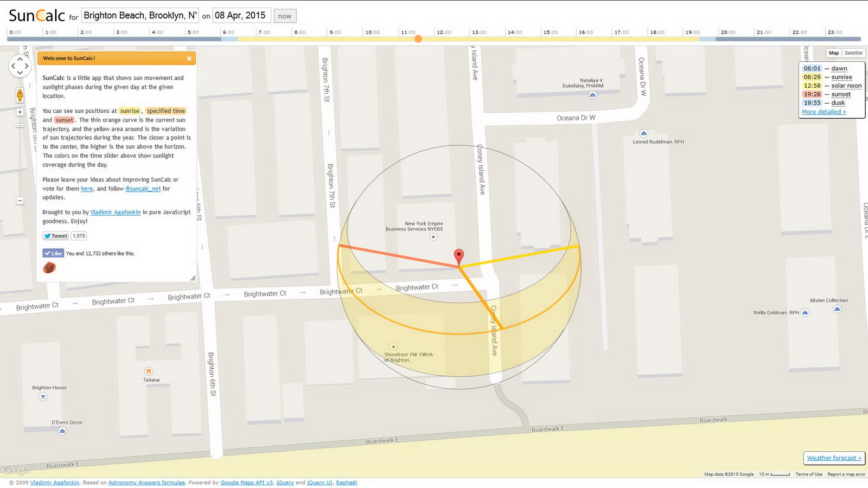
Task: Open the Raphaël footer link
Action: 346,483
